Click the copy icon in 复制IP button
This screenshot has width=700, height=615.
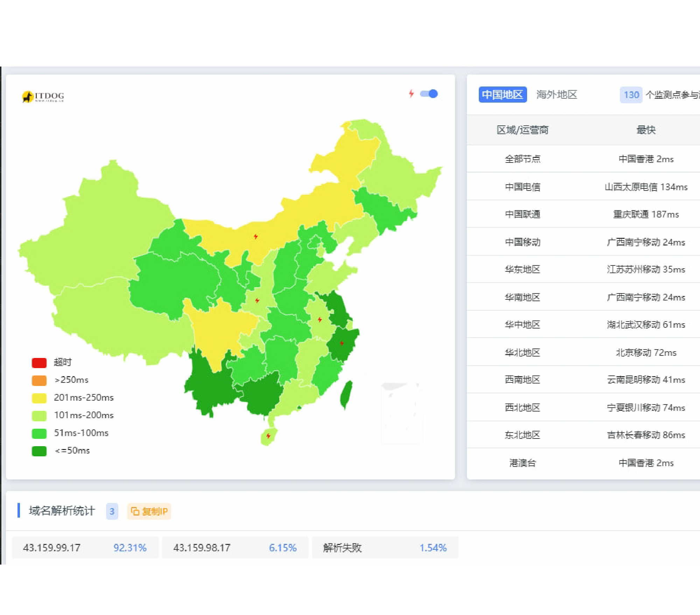pyautogui.click(x=135, y=511)
